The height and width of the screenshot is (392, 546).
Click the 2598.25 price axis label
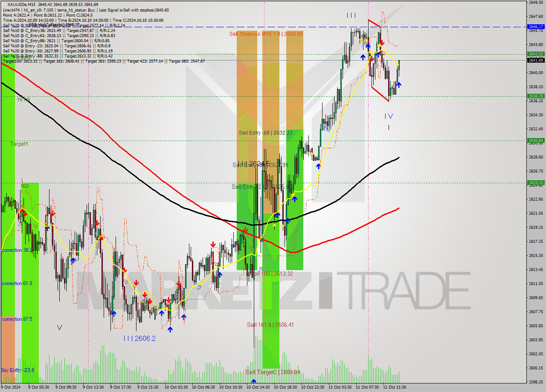tap(536, 382)
